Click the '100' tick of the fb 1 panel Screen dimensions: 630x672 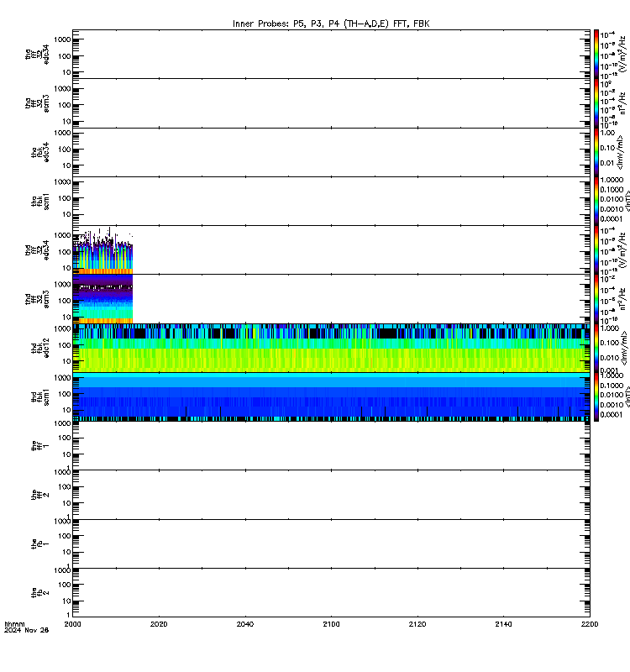(x=65, y=536)
